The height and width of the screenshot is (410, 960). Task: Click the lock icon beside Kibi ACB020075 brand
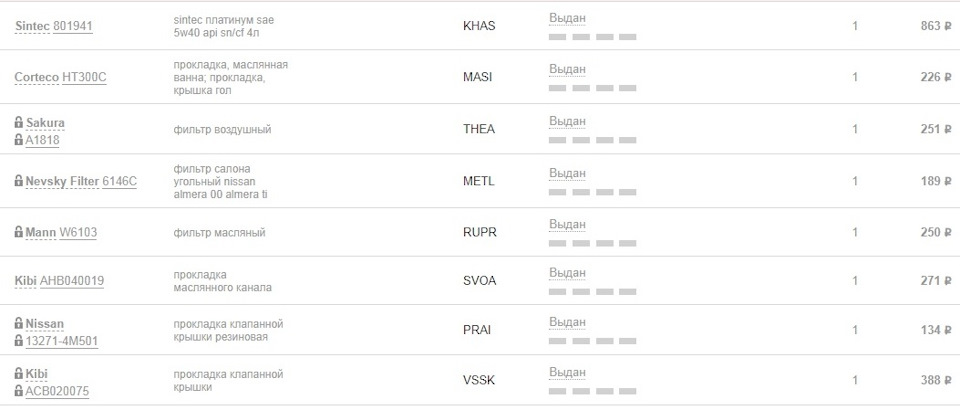(x=19, y=373)
